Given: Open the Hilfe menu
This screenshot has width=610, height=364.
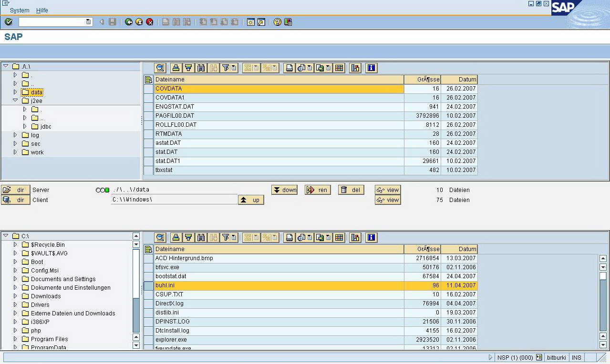Looking at the screenshot, I should click(x=42, y=10).
